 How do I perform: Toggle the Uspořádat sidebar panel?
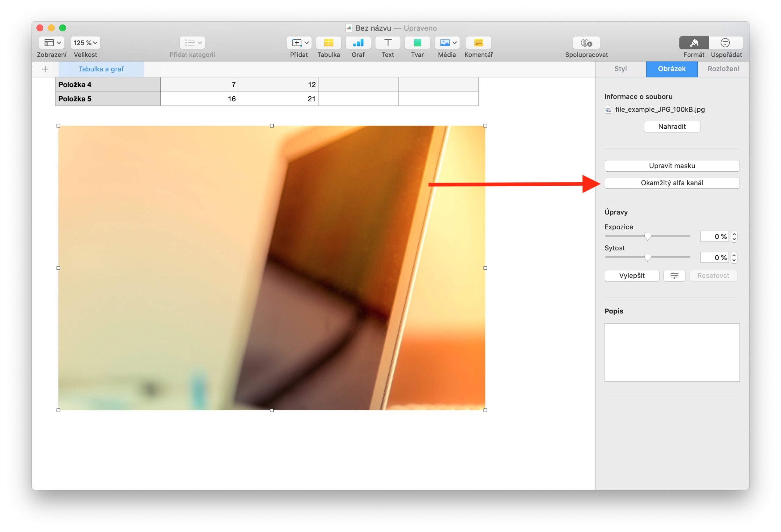point(725,43)
